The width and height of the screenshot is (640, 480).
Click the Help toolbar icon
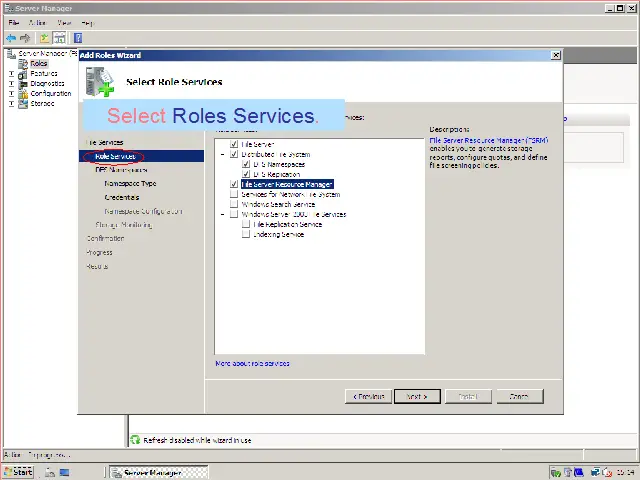(x=78, y=38)
